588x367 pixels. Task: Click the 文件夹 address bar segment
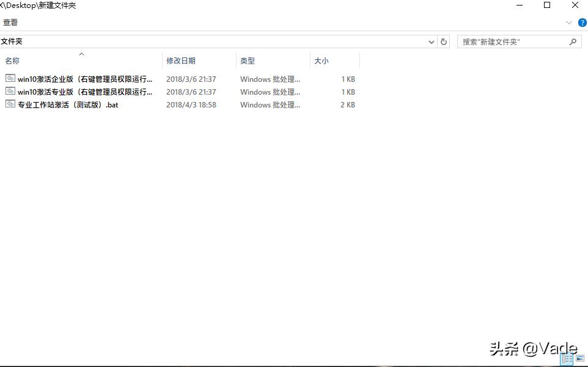[x=12, y=41]
